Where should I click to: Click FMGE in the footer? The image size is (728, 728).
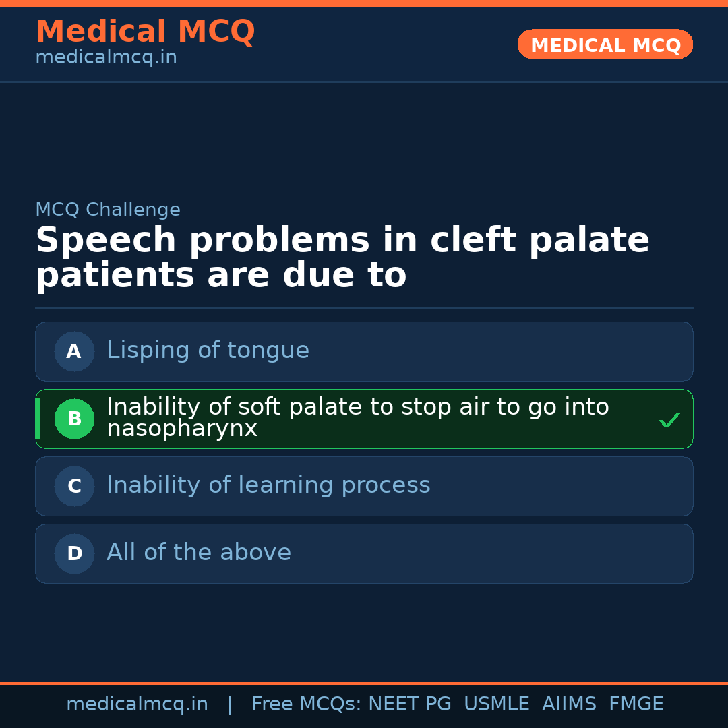(x=636, y=704)
